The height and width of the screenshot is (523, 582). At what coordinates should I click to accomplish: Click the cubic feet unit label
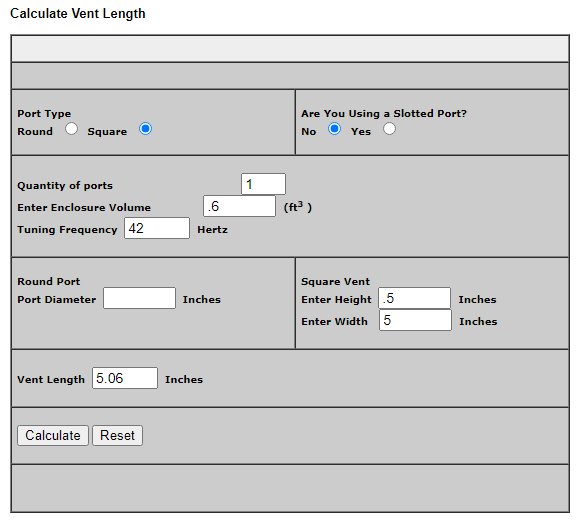[298, 207]
